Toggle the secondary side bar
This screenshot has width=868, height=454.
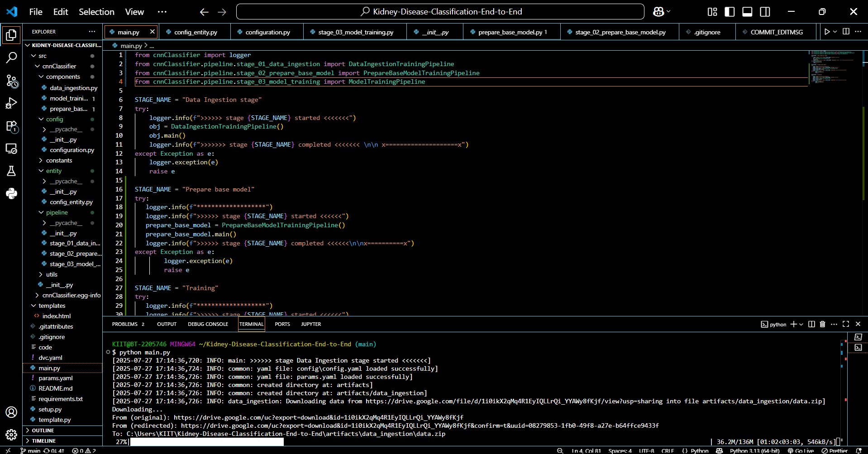(765, 12)
